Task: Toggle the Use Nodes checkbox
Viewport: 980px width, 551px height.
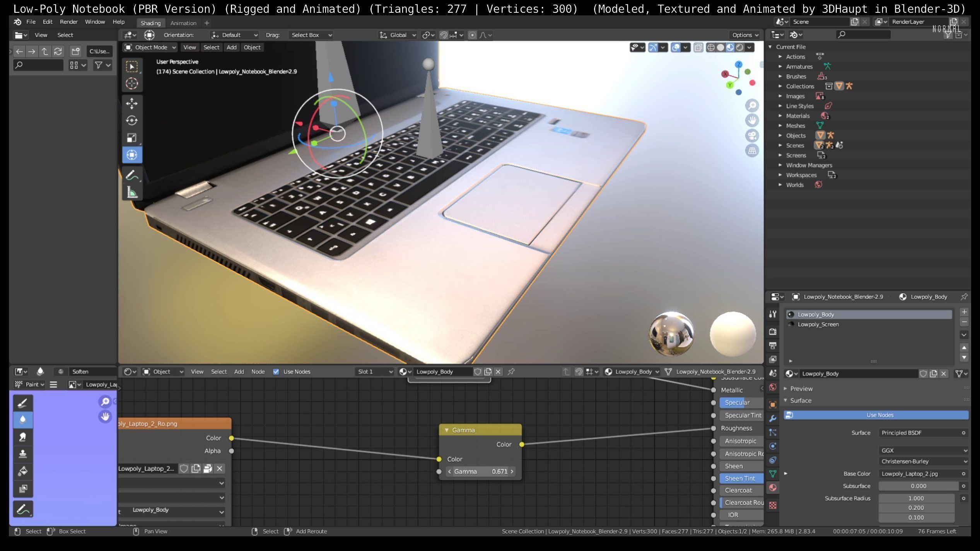Action: tap(276, 372)
